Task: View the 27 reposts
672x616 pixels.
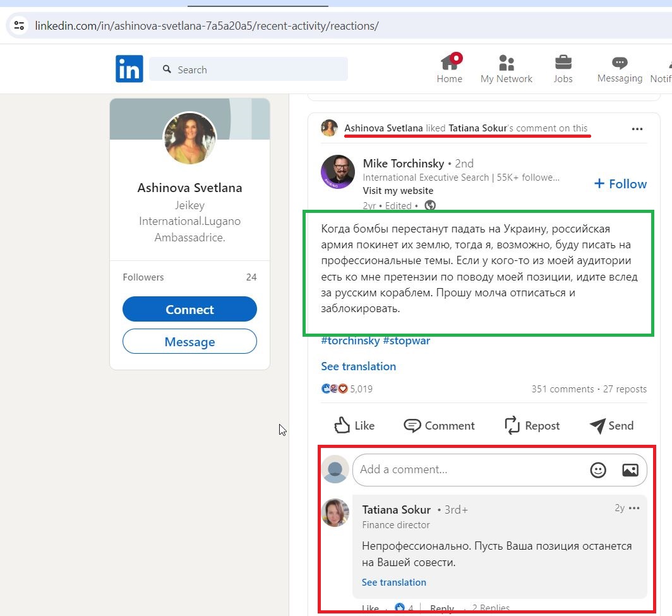Action: [625, 389]
